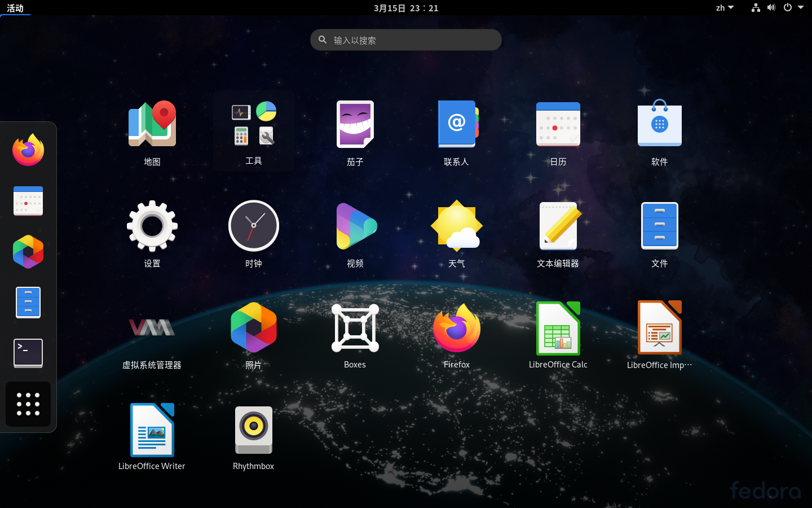Click the power icon in the top bar
This screenshot has width=812, height=508.
tap(788, 8)
